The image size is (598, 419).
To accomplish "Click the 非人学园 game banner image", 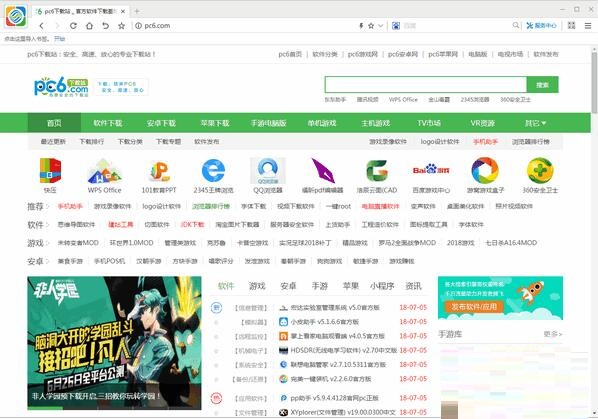I will coord(114,343).
